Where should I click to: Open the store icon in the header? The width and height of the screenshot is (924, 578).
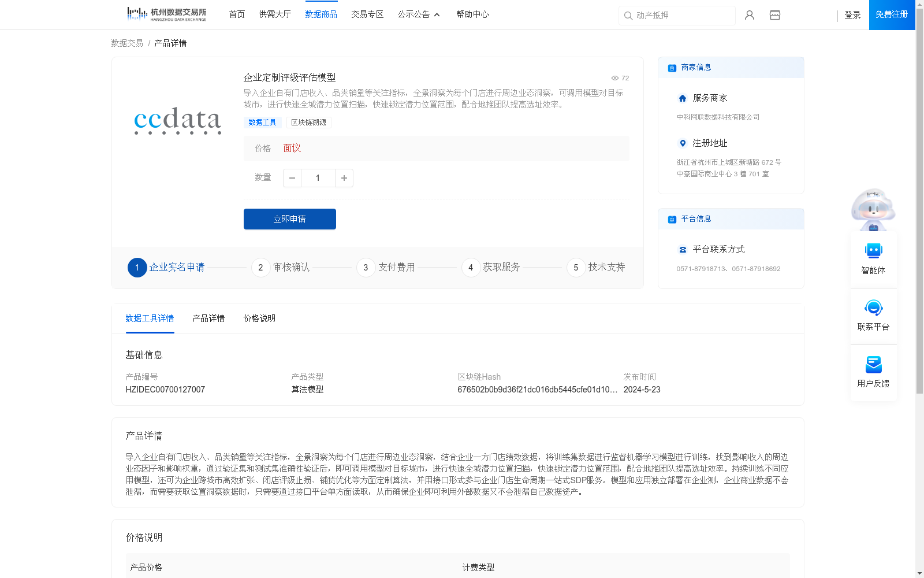[x=775, y=15]
